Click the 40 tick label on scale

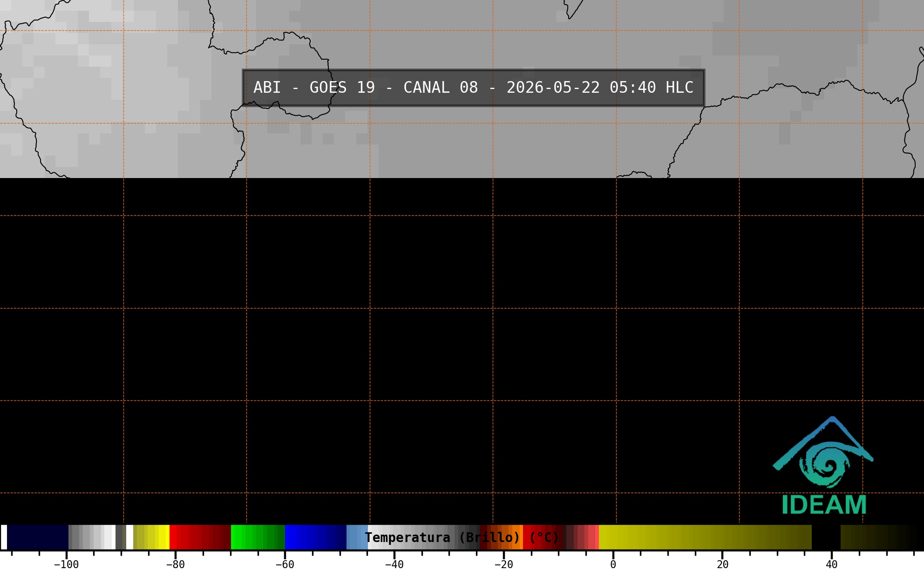(x=832, y=564)
